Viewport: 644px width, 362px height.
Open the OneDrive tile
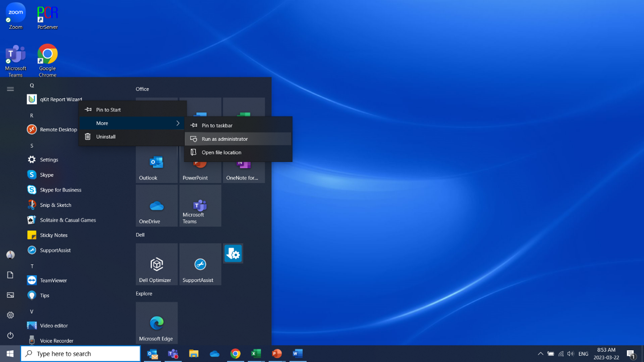pos(157,206)
